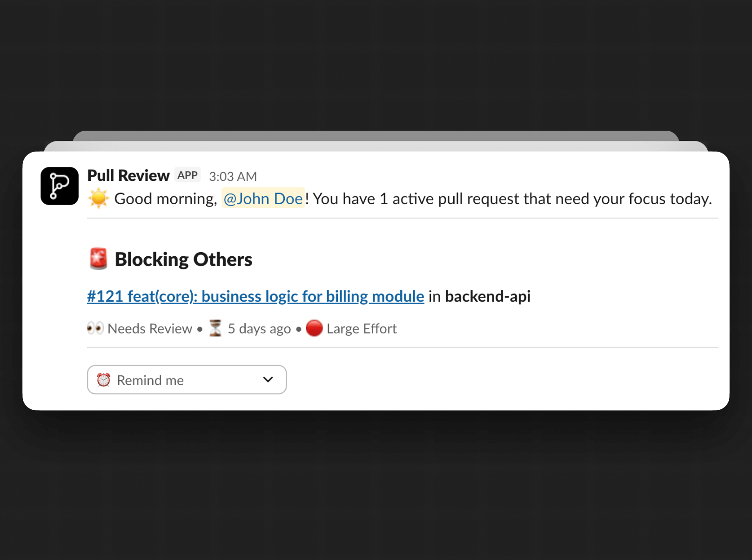Open the Remind me dropdown
This screenshot has height=560, width=752.
click(x=187, y=380)
